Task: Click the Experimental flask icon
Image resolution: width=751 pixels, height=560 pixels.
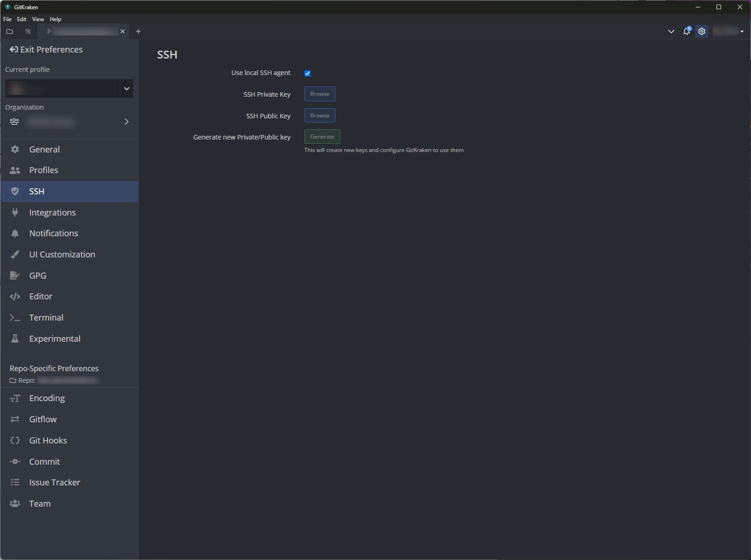Action: tap(15, 338)
